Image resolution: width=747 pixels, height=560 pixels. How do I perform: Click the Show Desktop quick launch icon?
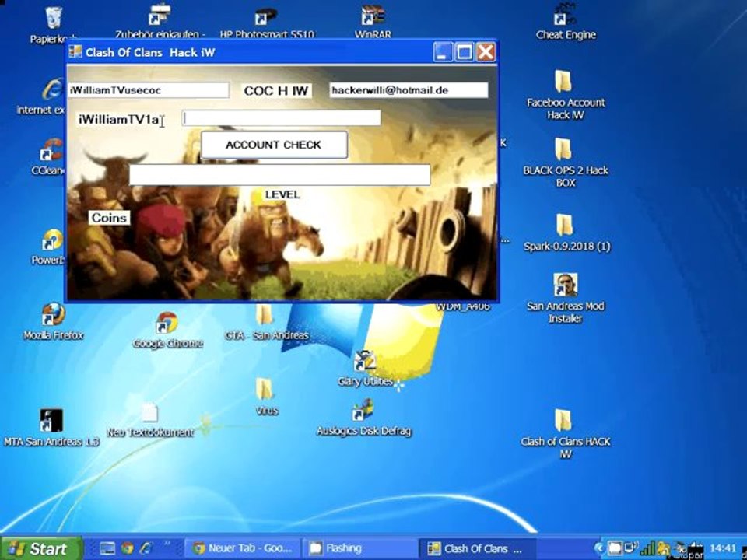(x=107, y=548)
